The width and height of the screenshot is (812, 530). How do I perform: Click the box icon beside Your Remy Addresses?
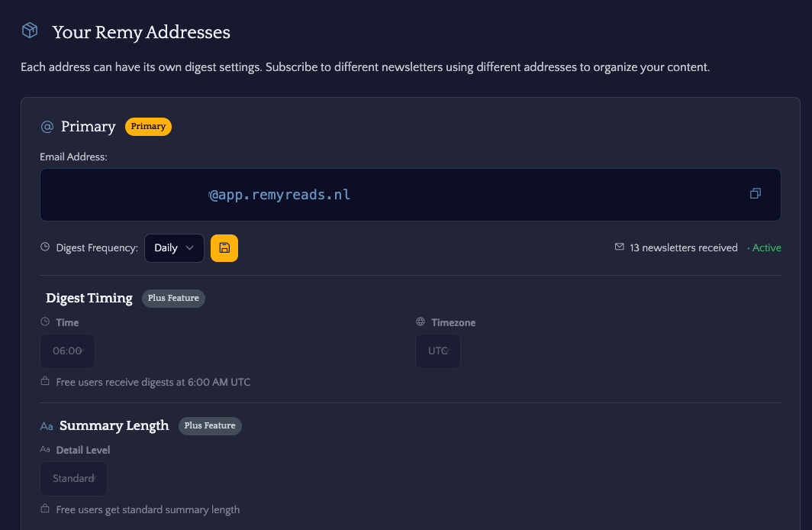[30, 31]
